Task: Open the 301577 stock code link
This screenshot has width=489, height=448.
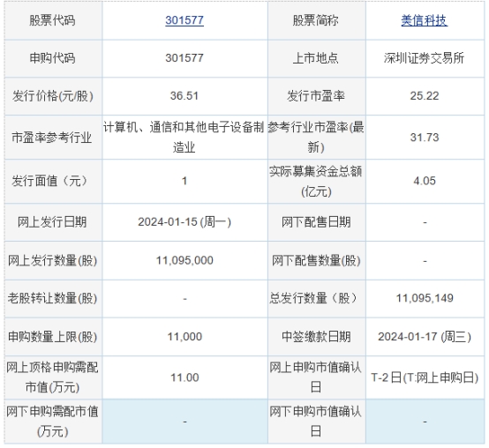Action: (184, 20)
